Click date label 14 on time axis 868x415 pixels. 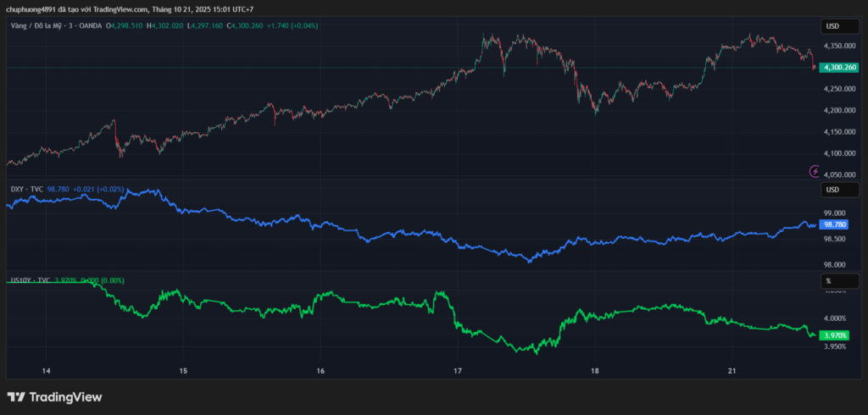click(x=46, y=371)
